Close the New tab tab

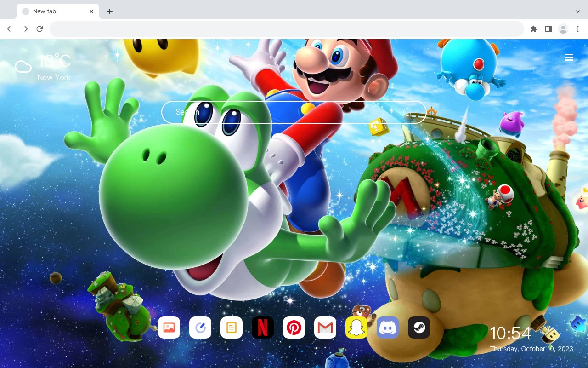(x=91, y=11)
